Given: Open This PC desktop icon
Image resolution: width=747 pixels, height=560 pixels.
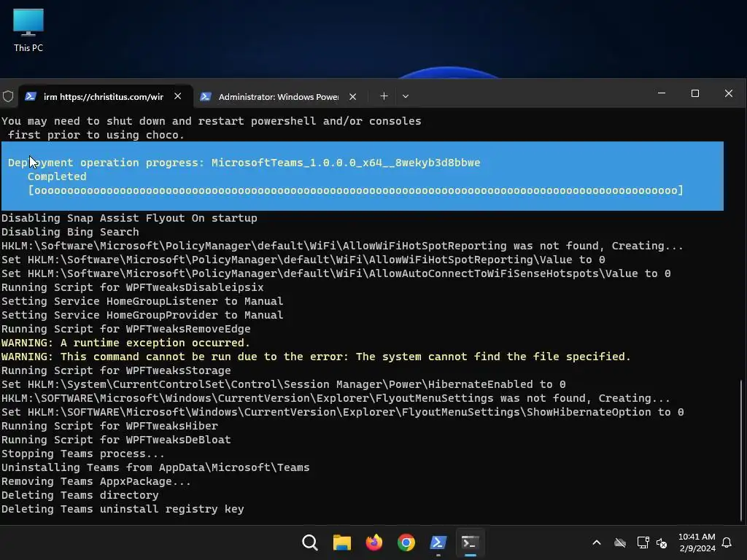Looking at the screenshot, I should (x=28, y=31).
